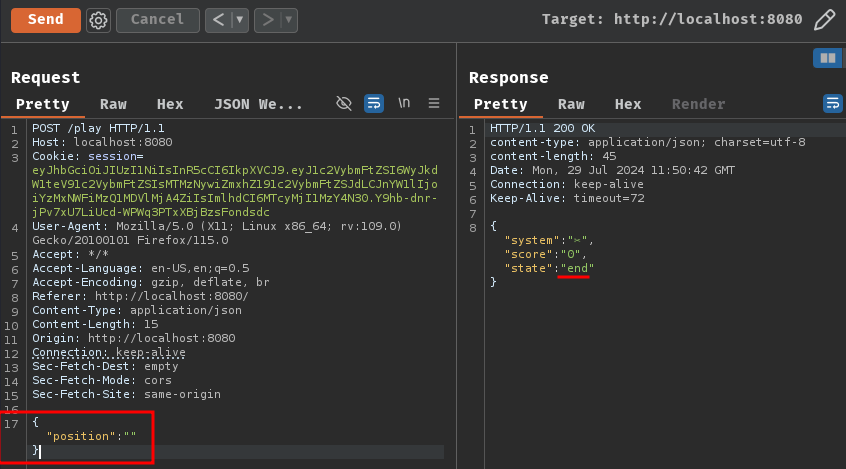Click the "Host: localhost:8080" header
The image size is (846, 469).
tap(102, 142)
